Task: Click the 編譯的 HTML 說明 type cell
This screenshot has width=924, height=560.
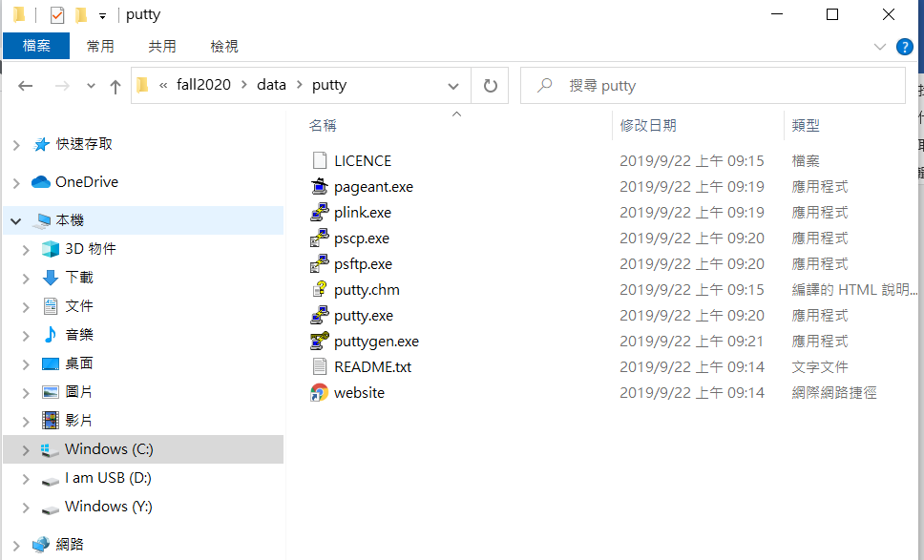Action: click(854, 290)
